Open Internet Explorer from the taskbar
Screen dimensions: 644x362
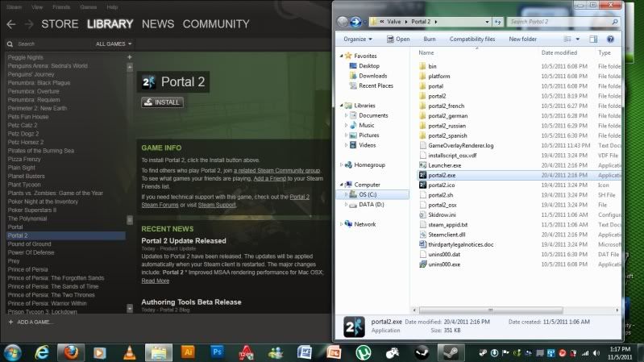[42, 352]
